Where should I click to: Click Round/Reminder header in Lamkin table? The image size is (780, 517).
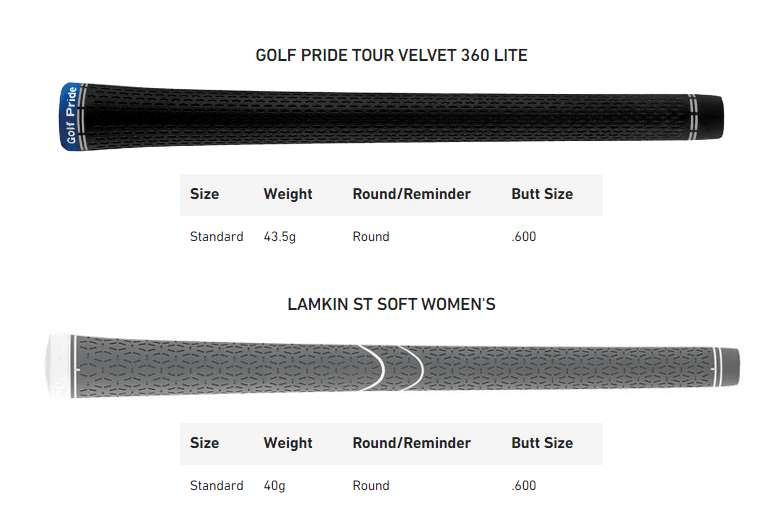click(x=411, y=443)
